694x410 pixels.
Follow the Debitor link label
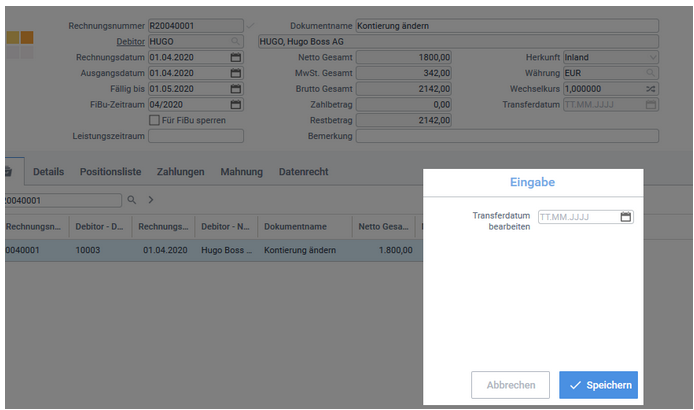130,42
